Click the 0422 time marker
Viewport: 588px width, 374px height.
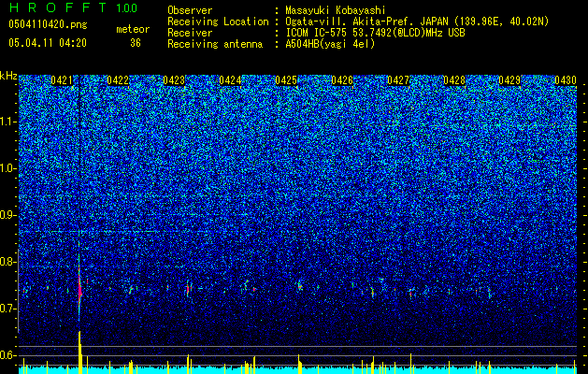coord(118,80)
